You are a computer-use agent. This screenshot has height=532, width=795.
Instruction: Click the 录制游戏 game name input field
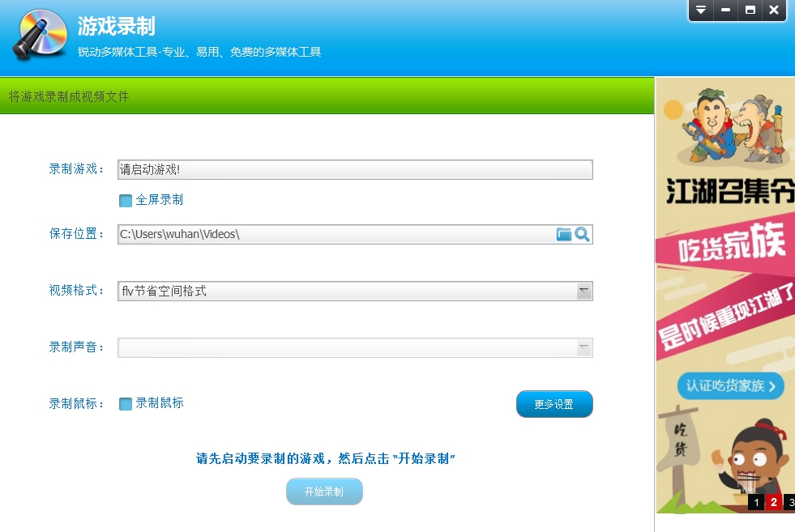[x=355, y=169]
